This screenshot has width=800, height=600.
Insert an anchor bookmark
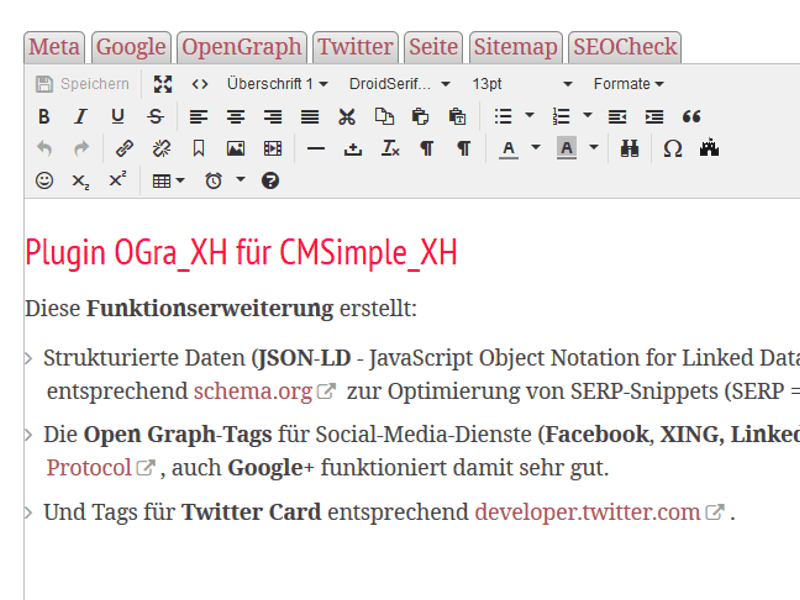click(x=198, y=149)
